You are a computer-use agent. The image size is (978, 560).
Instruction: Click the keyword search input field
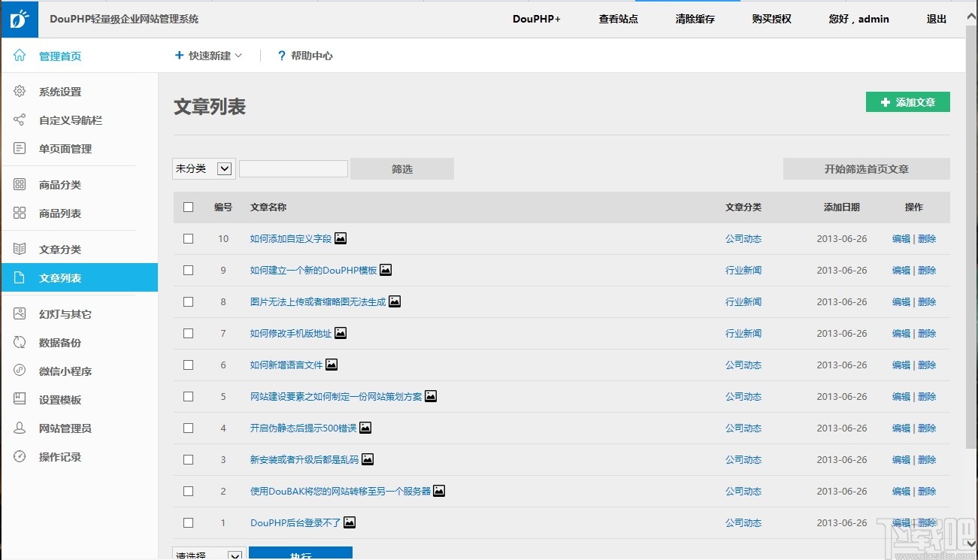point(293,168)
